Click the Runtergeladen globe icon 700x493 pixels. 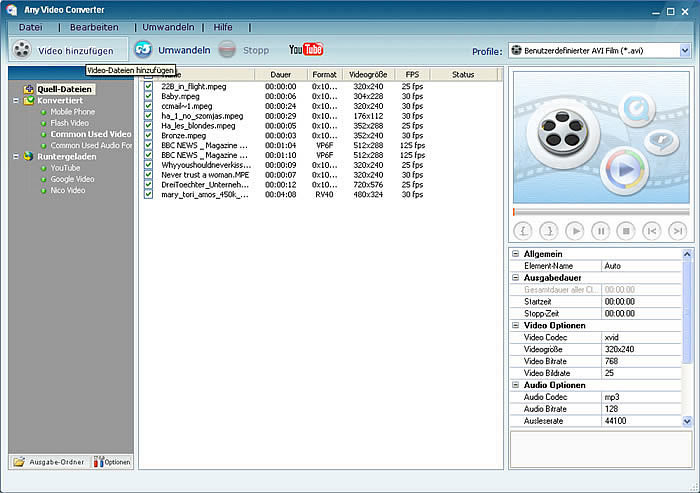29,156
